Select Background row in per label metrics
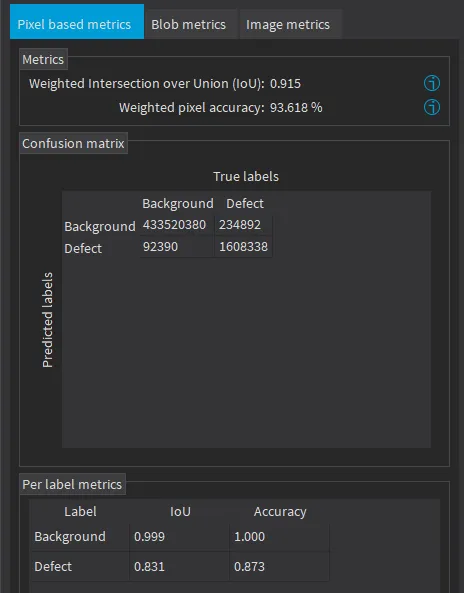The width and height of the screenshot is (464, 593). (180, 537)
